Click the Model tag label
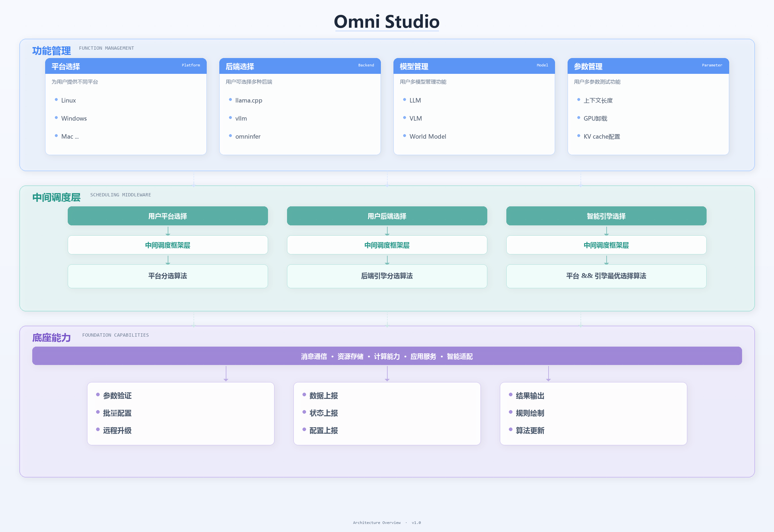Viewport: 774px width, 532px height. click(x=542, y=65)
